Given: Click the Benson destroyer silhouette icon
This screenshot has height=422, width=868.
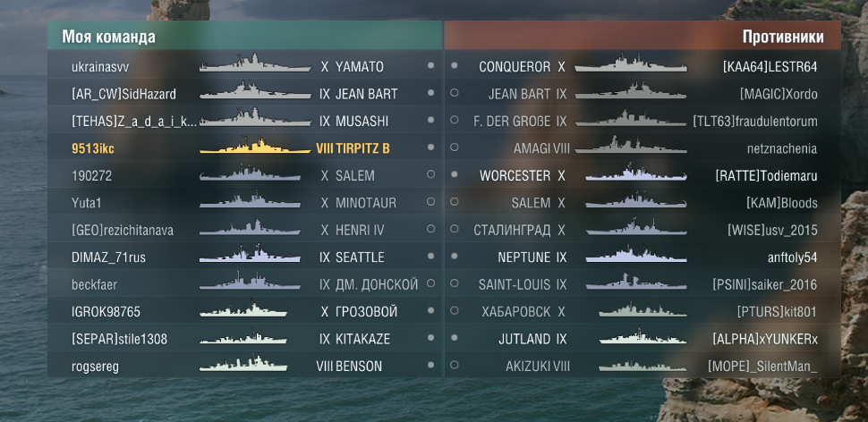Looking at the screenshot, I should tap(243, 366).
